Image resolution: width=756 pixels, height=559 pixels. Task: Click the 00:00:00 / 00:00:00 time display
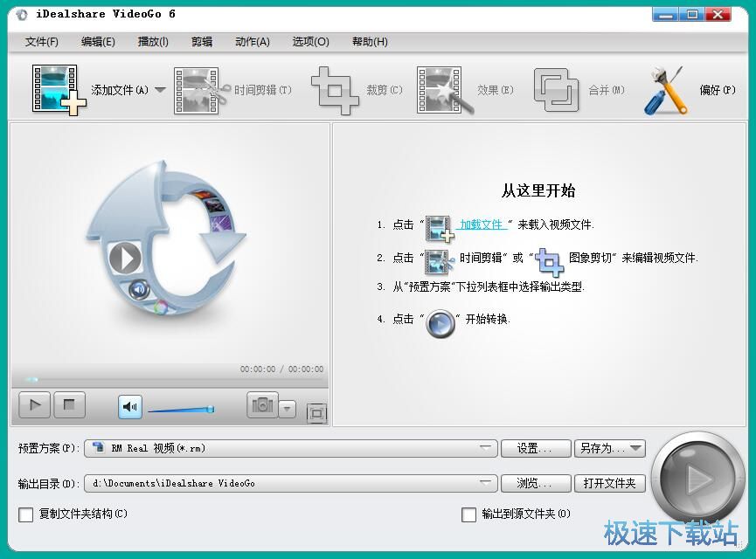tap(281, 369)
